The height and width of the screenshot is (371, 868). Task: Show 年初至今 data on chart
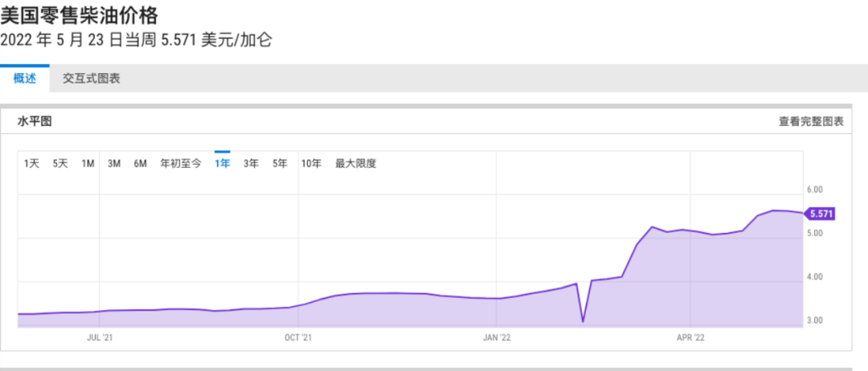click(181, 164)
